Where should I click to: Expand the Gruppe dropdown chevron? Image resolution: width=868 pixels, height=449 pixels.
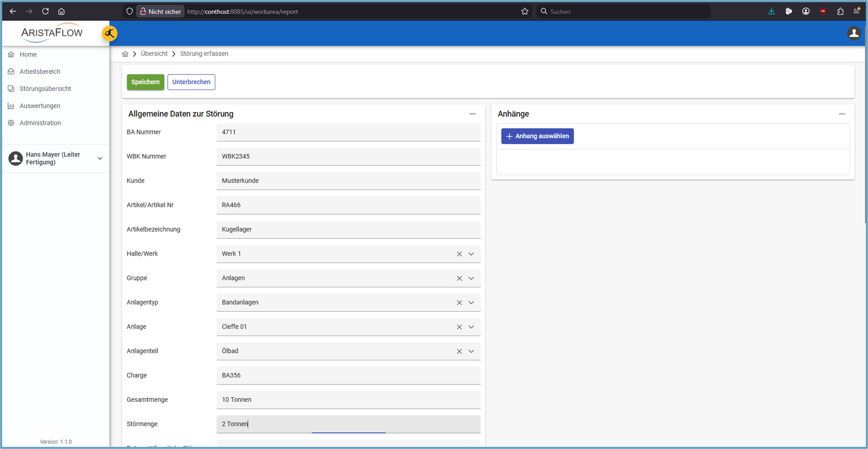coord(471,278)
